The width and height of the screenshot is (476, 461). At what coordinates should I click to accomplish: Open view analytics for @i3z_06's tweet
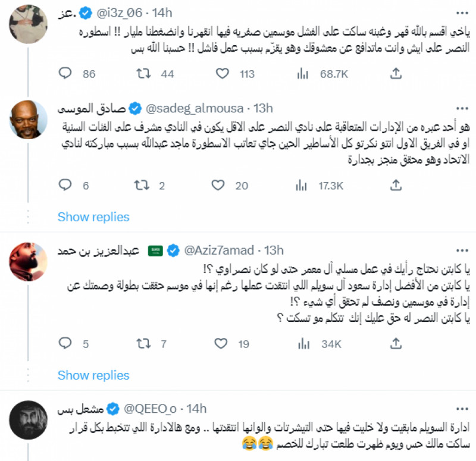[303, 74]
